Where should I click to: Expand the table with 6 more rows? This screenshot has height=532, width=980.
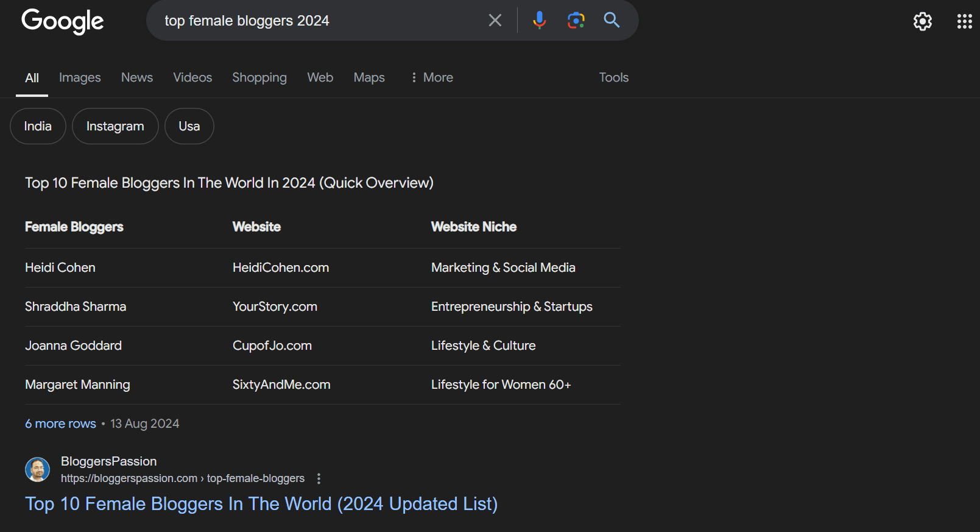pos(60,424)
